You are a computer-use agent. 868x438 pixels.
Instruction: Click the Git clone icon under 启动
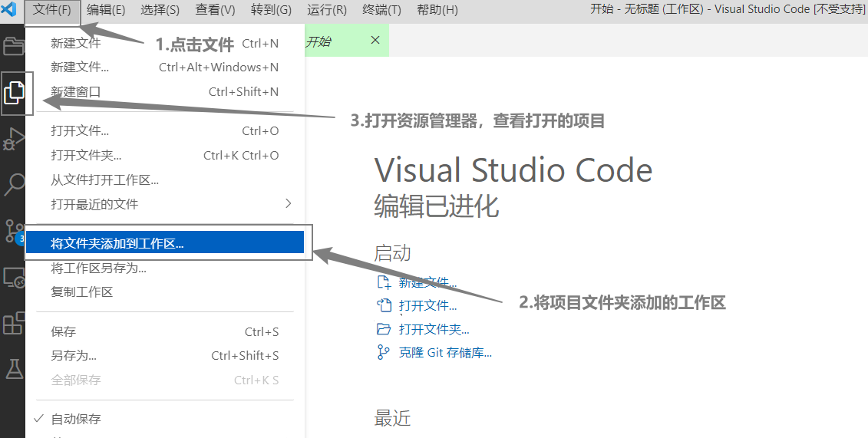(x=383, y=352)
